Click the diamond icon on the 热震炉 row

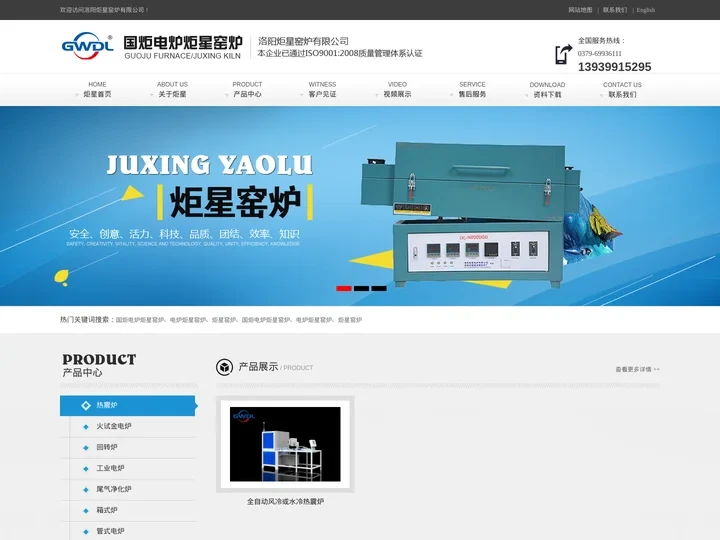[86, 405]
